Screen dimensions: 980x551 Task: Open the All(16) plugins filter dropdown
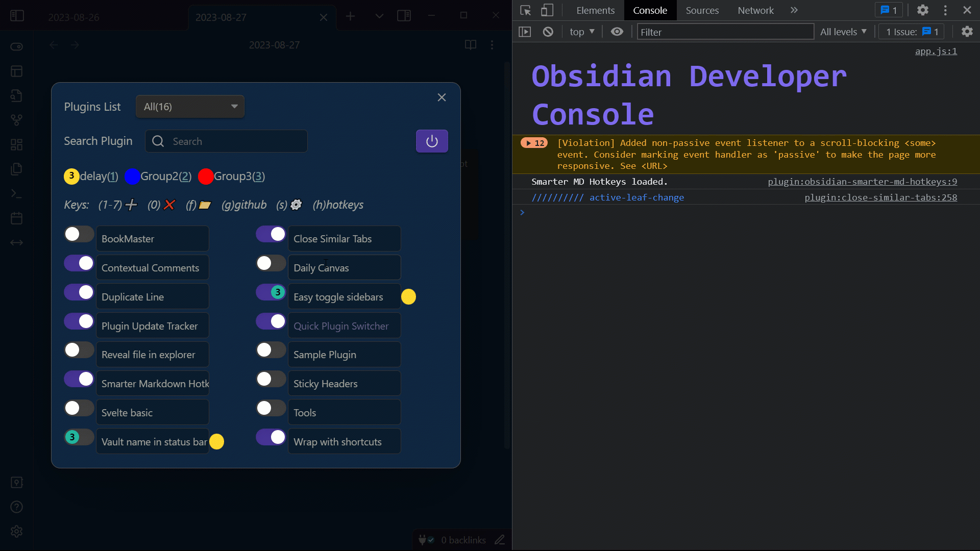(190, 107)
